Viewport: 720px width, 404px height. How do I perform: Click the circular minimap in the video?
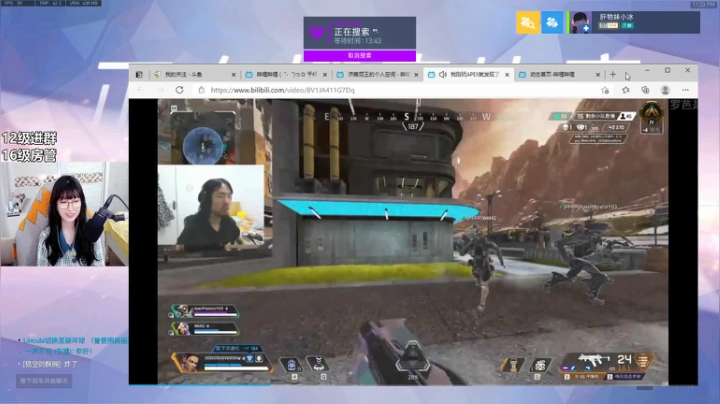(202, 145)
